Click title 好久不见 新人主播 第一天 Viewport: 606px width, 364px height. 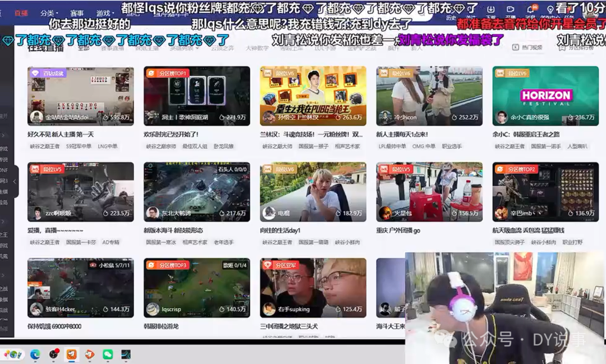pyautogui.click(x=61, y=135)
